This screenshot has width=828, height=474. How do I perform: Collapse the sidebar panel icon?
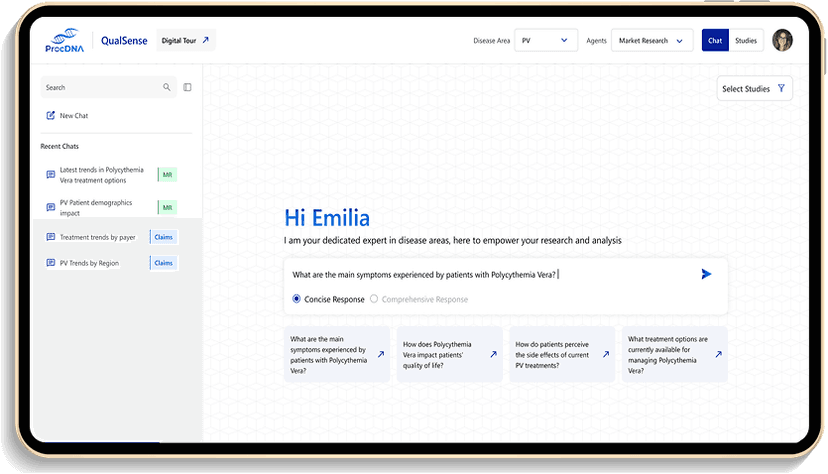(x=187, y=87)
